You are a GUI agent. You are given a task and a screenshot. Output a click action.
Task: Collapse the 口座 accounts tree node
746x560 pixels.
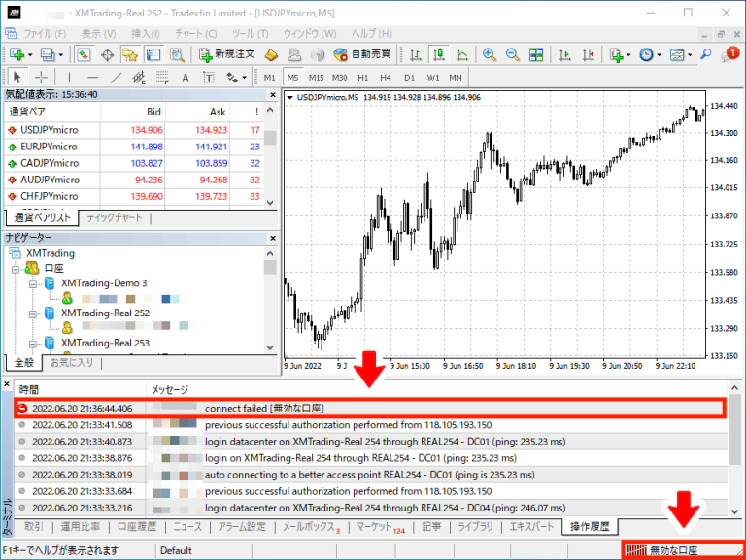(x=16, y=268)
